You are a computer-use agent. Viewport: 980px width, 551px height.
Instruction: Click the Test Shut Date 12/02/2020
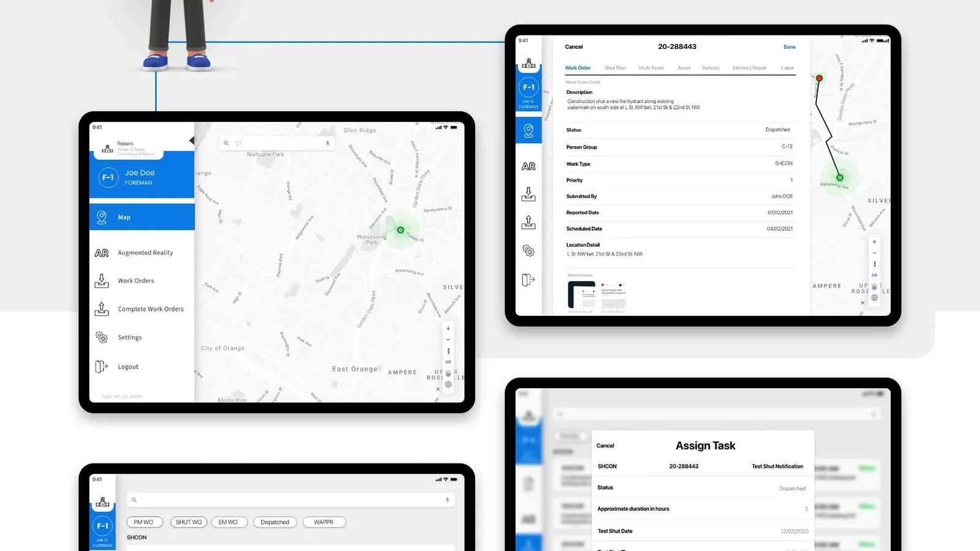[794, 531]
